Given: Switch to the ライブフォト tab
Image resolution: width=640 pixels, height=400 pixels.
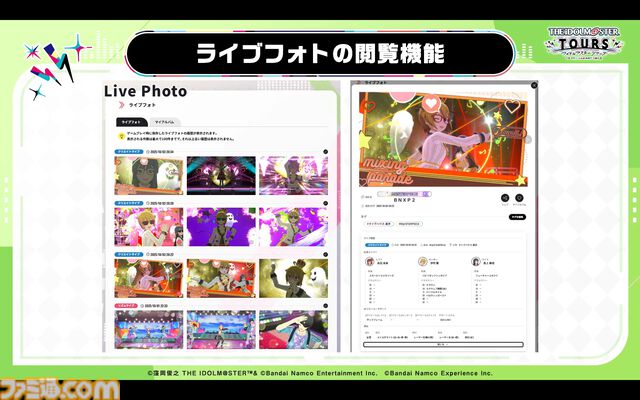Looking at the screenshot, I should tap(131, 120).
